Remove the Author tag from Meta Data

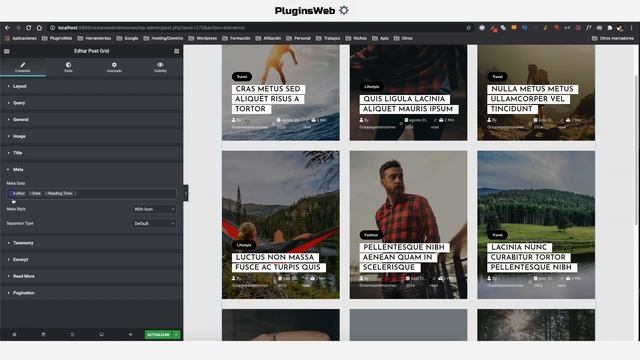pyautogui.click(x=11, y=193)
